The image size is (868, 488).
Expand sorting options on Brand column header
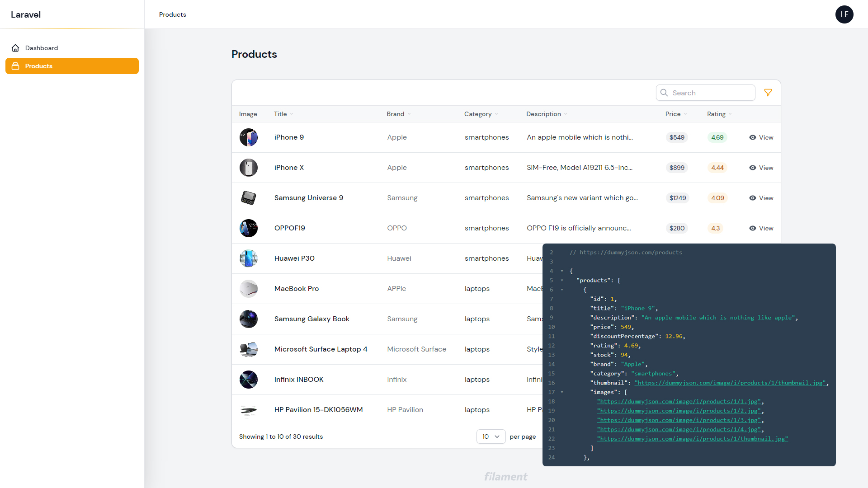click(398, 114)
